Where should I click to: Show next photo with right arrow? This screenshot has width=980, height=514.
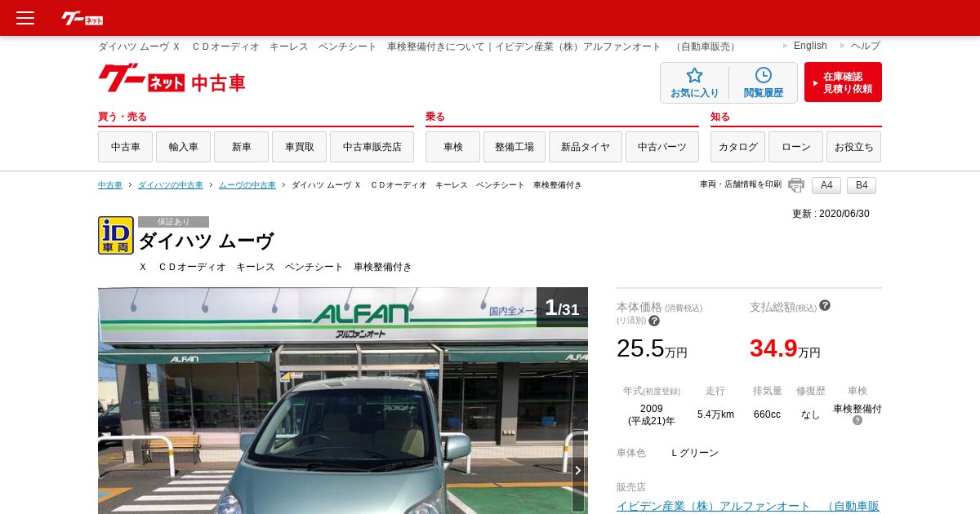(578, 471)
